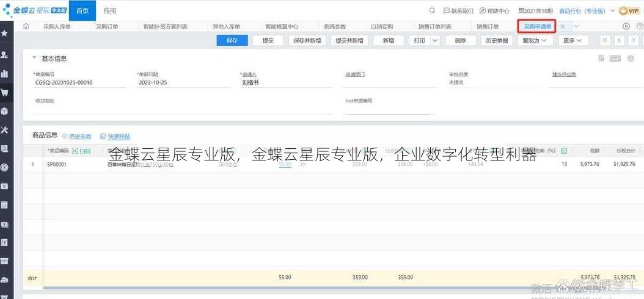Click the VIP crown badge
This screenshot has height=299, width=644.
(x=629, y=10)
